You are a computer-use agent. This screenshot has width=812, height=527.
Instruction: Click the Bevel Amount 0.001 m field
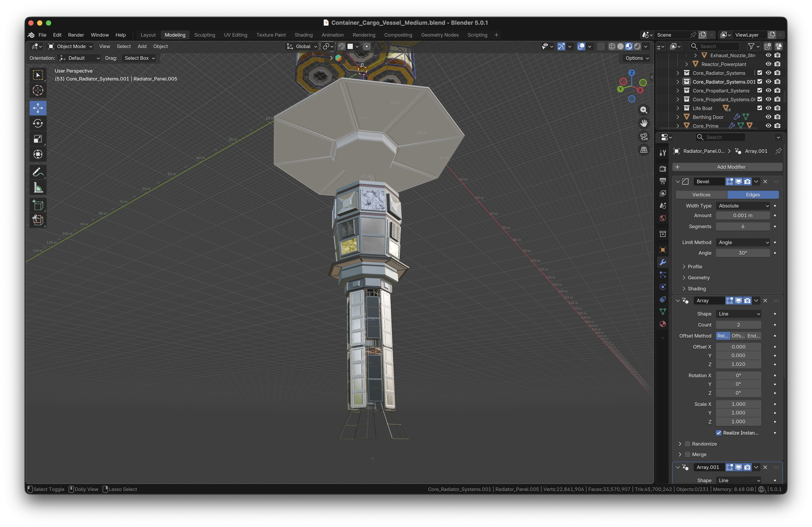tap(743, 215)
